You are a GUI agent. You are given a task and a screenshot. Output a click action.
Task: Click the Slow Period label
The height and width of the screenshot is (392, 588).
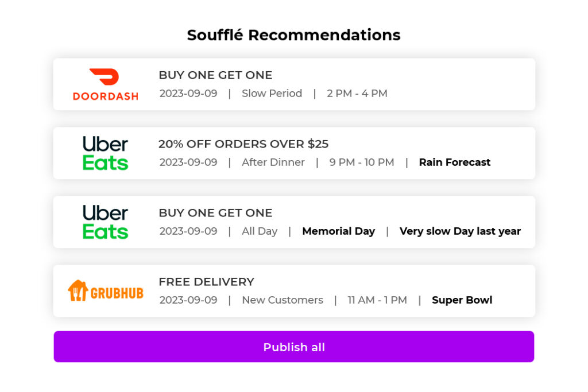pyautogui.click(x=272, y=94)
